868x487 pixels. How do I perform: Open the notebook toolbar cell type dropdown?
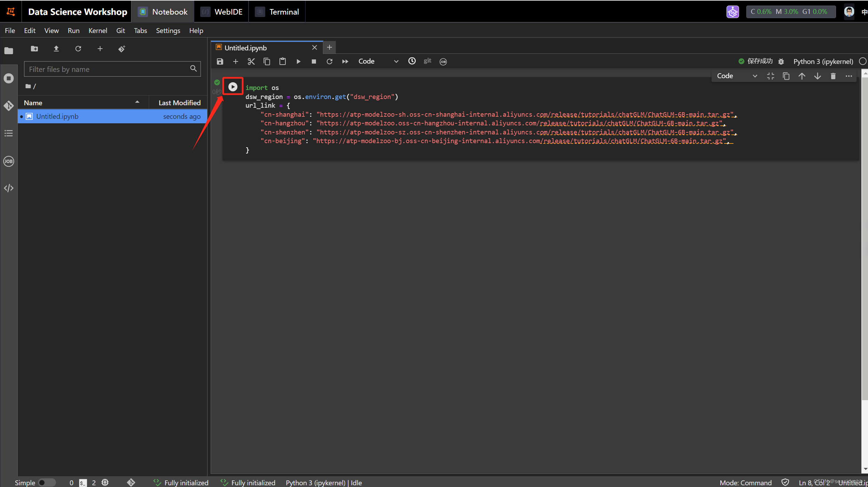[x=378, y=61]
